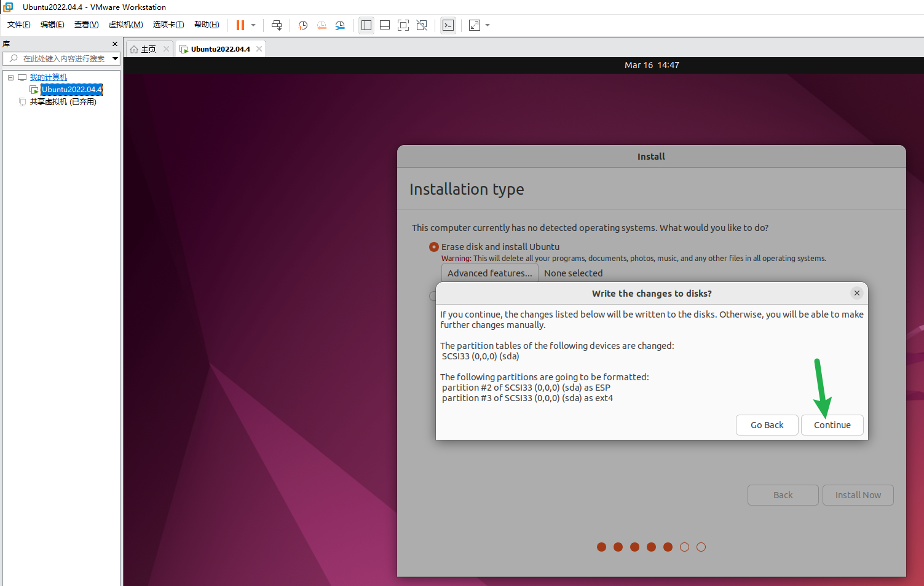The height and width of the screenshot is (586, 924).
Task: Close the Write the changes dialog
Action: pyautogui.click(x=857, y=293)
